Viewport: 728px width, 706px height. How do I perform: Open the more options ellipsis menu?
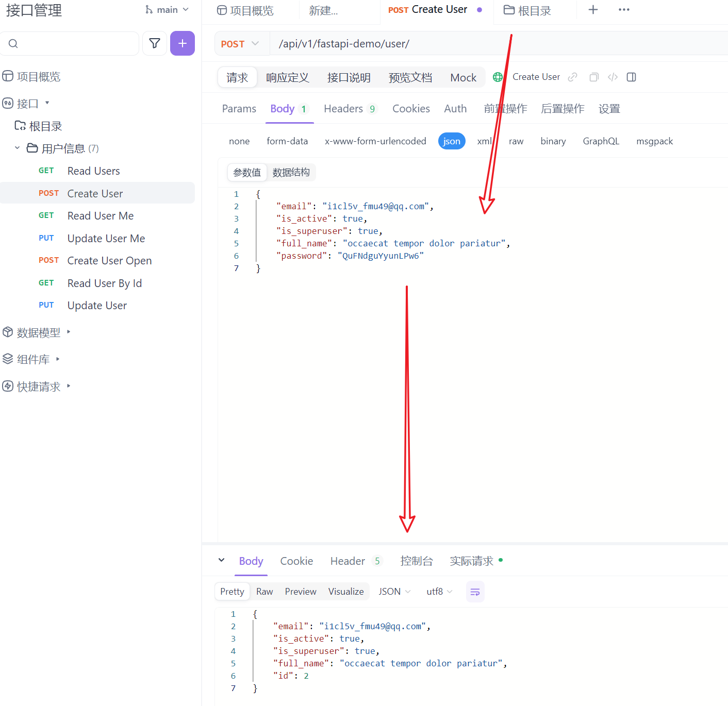coord(624,10)
